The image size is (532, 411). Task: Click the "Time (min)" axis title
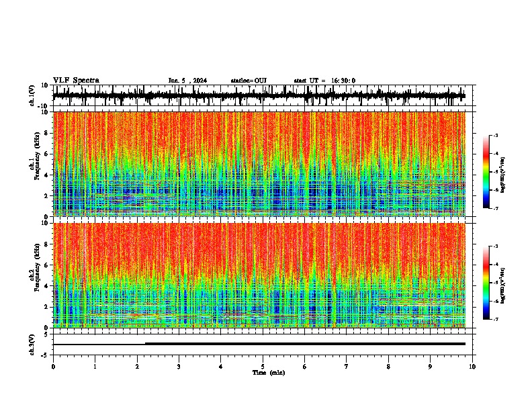coord(269,373)
